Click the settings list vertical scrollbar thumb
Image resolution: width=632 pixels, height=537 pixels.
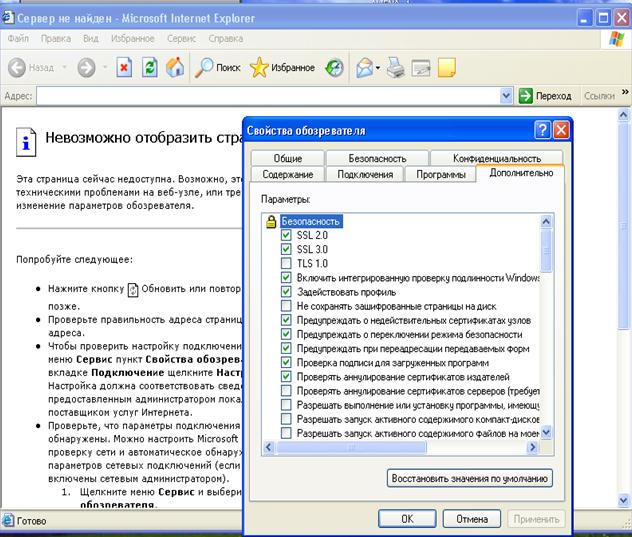point(546,251)
